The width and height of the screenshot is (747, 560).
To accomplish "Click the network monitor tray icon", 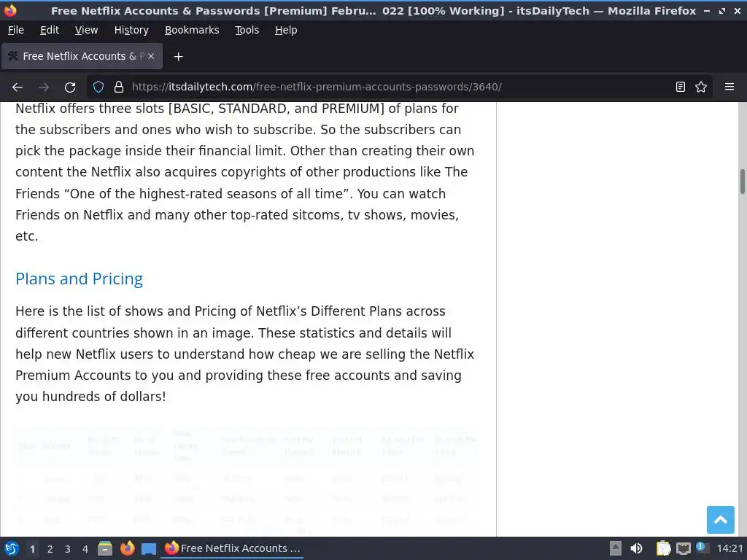I will [683, 548].
